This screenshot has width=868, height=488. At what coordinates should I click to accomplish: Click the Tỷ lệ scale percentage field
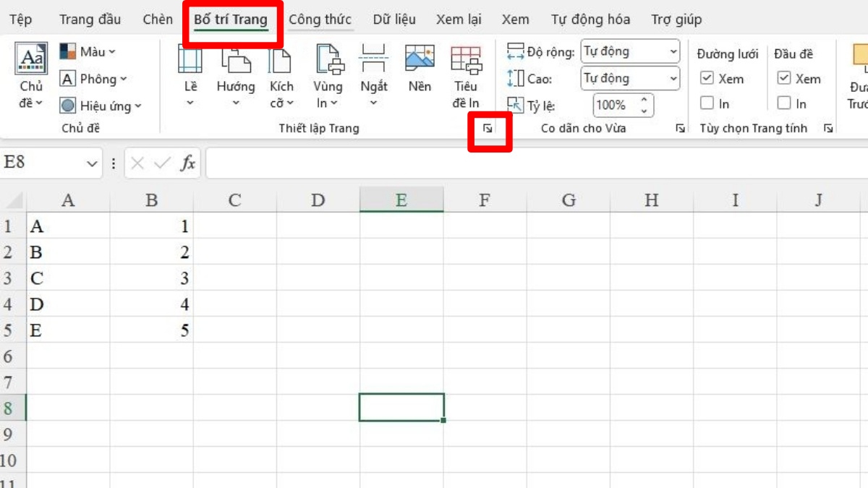pos(612,106)
